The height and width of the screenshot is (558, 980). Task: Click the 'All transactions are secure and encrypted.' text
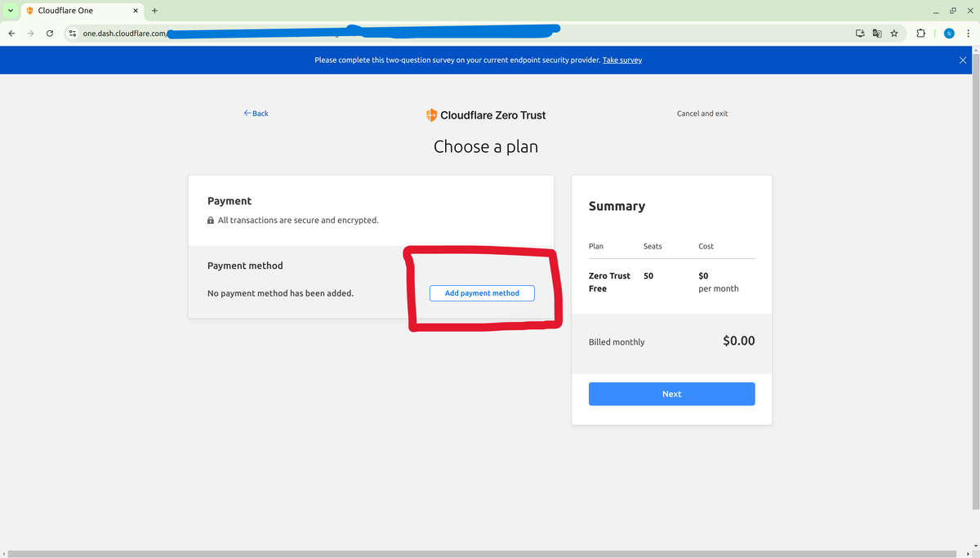298,221
